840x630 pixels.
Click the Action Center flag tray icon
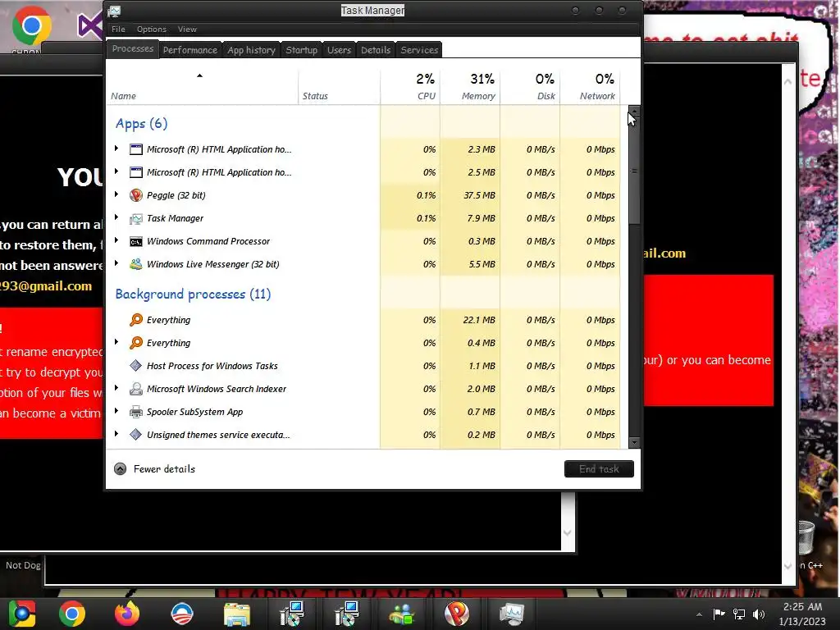pyautogui.click(x=719, y=614)
